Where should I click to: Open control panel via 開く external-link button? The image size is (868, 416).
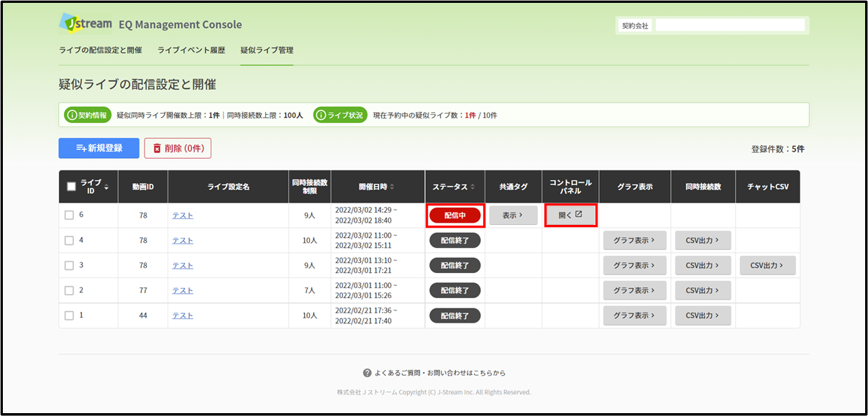click(x=570, y=215)
